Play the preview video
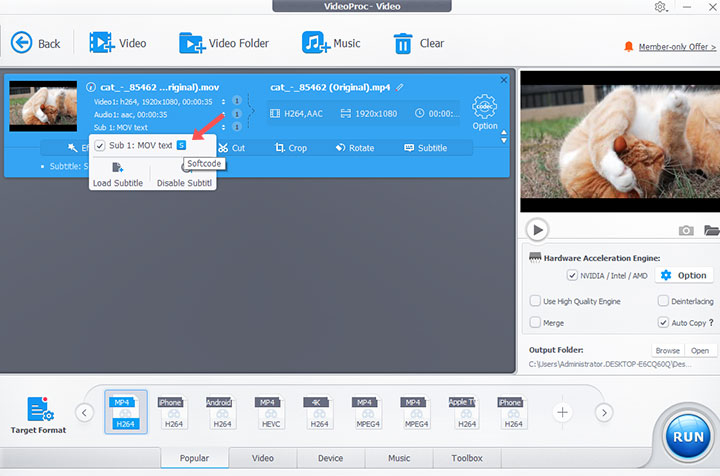The image size is (720, 476). click(x=538, y=230)
